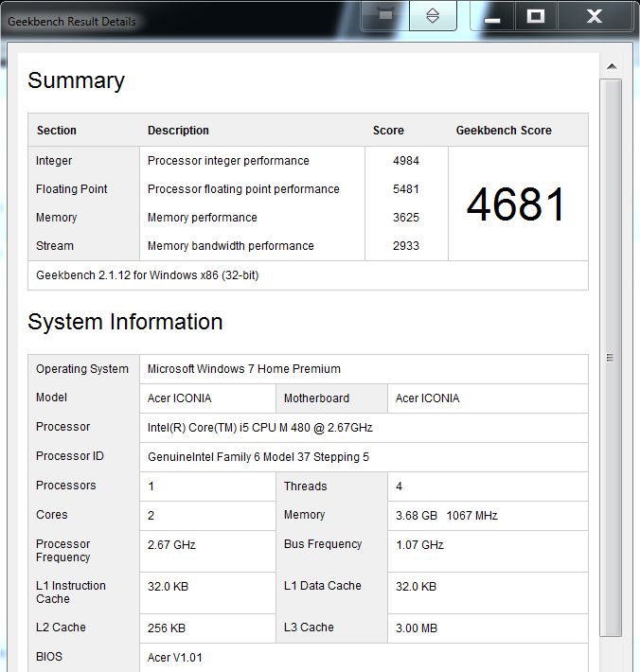Image resolution: width=640 pixels, height=672 pixels.
Task: Click the vertical scrollbar thumb
Action: pyautogui.click(x=611, y=358)
